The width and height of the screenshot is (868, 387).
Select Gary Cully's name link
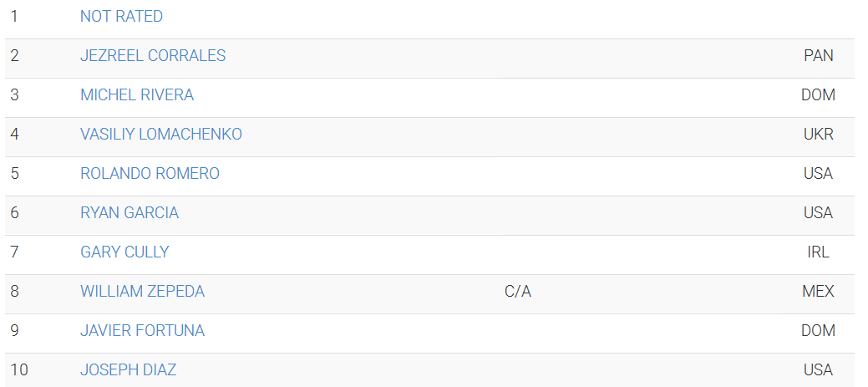click(124, 252)
